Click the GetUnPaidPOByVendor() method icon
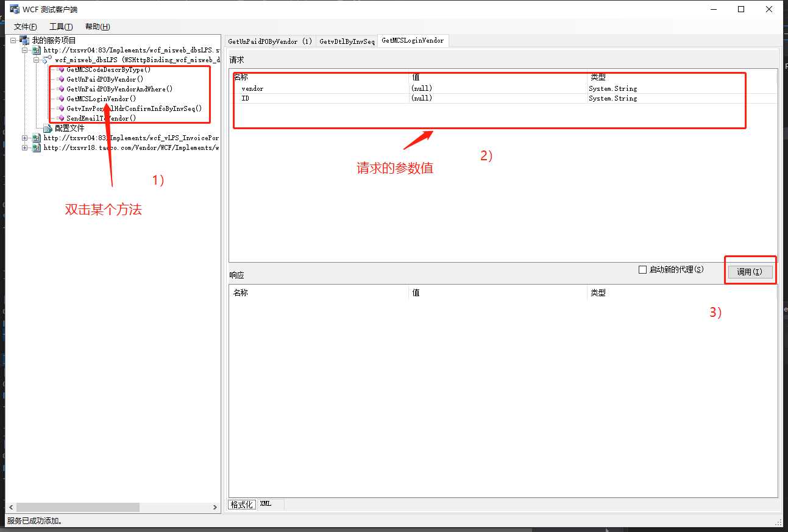The image size is (788, 532). point(61,79)
